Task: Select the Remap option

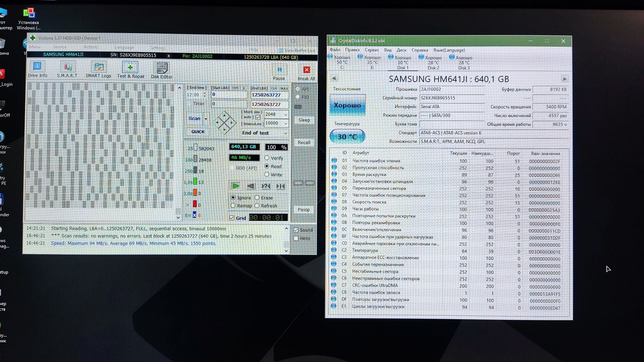Action: tap(233, 206)
